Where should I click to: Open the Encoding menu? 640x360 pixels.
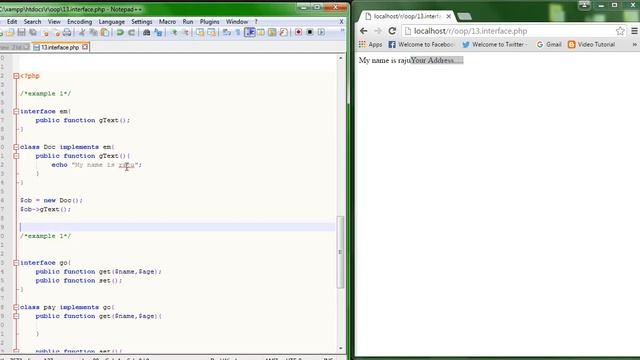79,22
